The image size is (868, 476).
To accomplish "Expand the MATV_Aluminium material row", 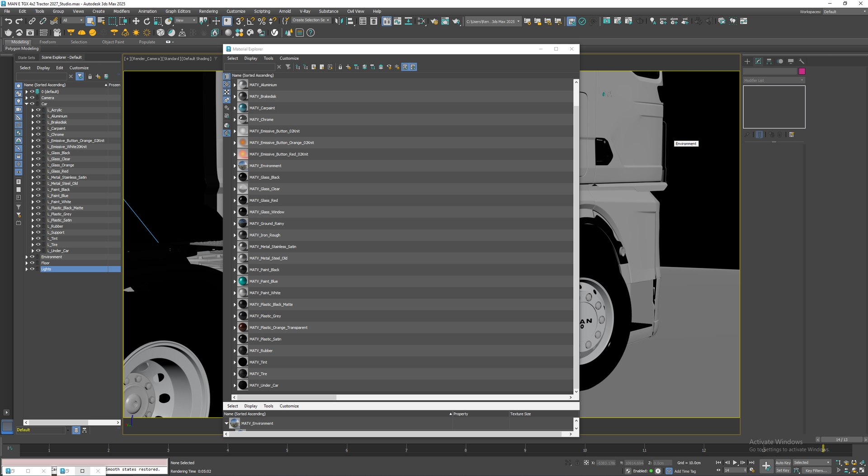I will [235, 85].
